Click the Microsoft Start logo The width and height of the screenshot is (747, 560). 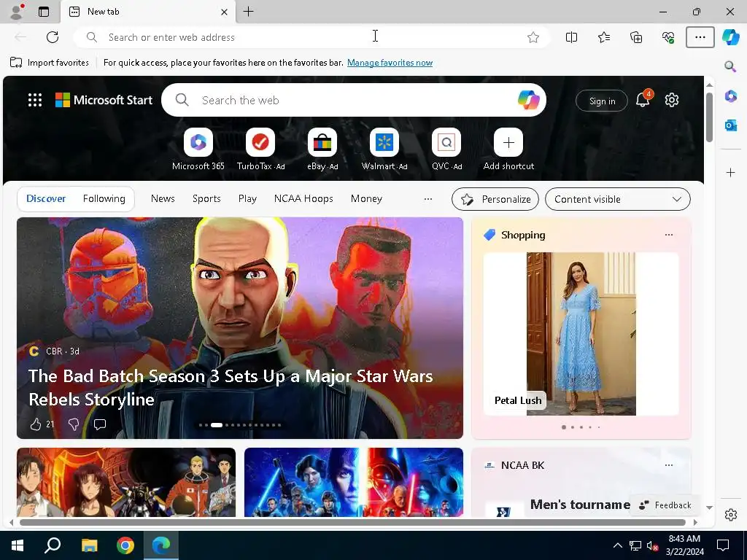104,100
